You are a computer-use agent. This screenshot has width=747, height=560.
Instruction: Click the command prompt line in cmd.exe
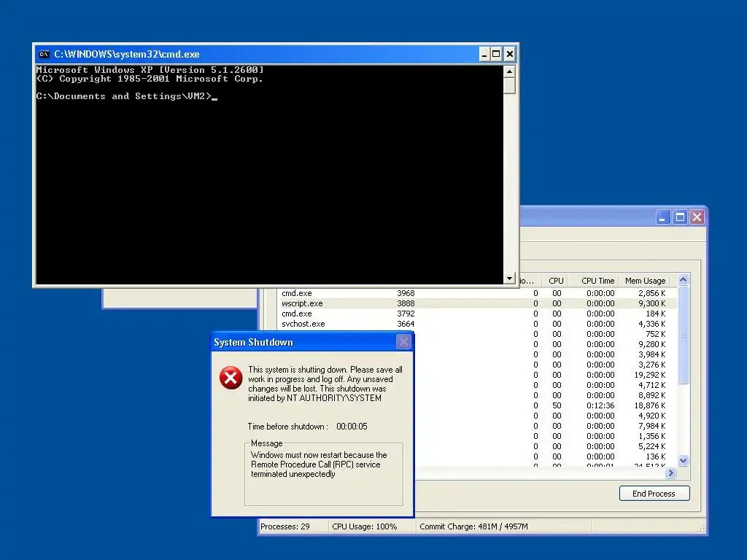point(126,97)
